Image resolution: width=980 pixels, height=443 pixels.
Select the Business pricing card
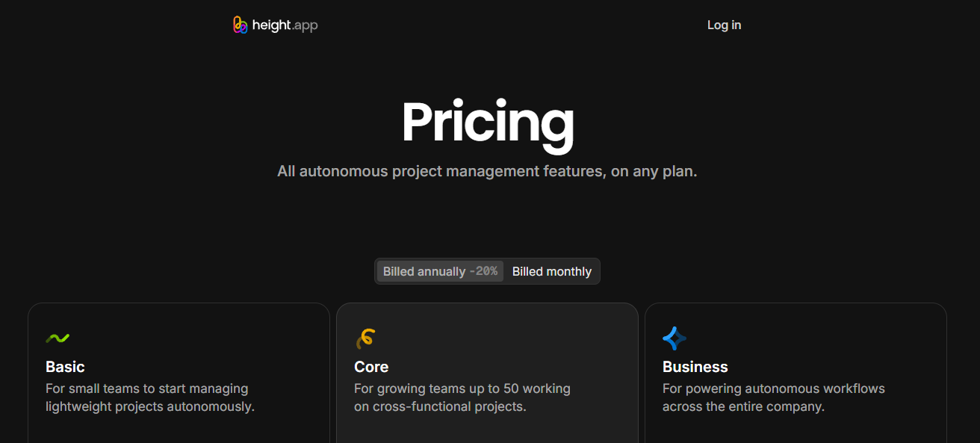[796, 373]
